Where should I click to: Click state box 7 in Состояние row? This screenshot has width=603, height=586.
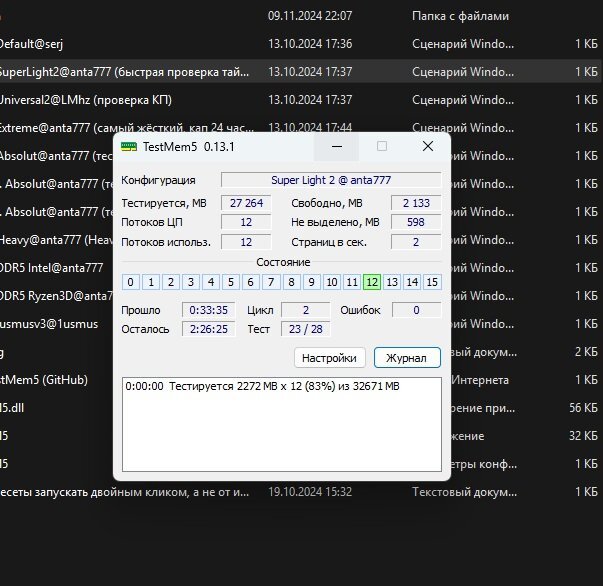(271, 282)
